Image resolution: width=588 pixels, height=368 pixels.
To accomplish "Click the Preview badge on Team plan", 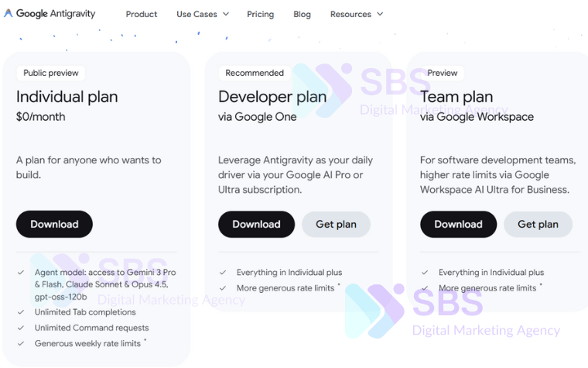I will point(443,73).
